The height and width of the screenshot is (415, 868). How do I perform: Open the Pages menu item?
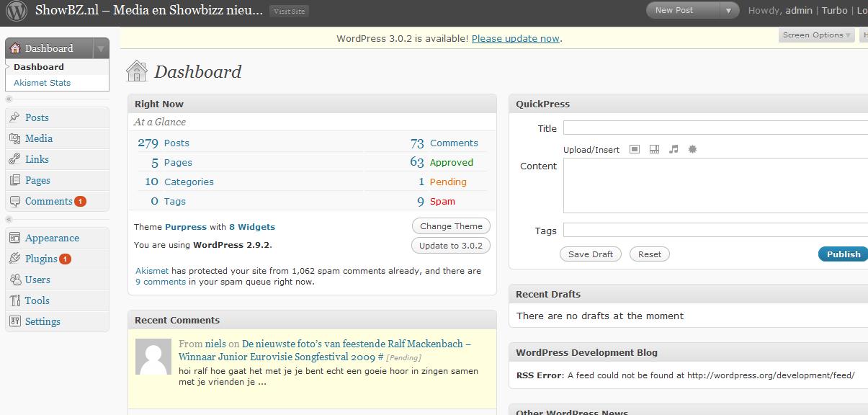click(37, 180)
